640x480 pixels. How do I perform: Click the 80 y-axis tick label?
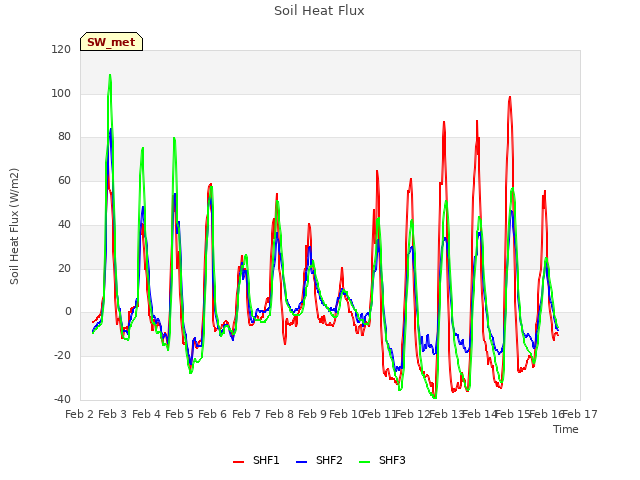point(64,137)
